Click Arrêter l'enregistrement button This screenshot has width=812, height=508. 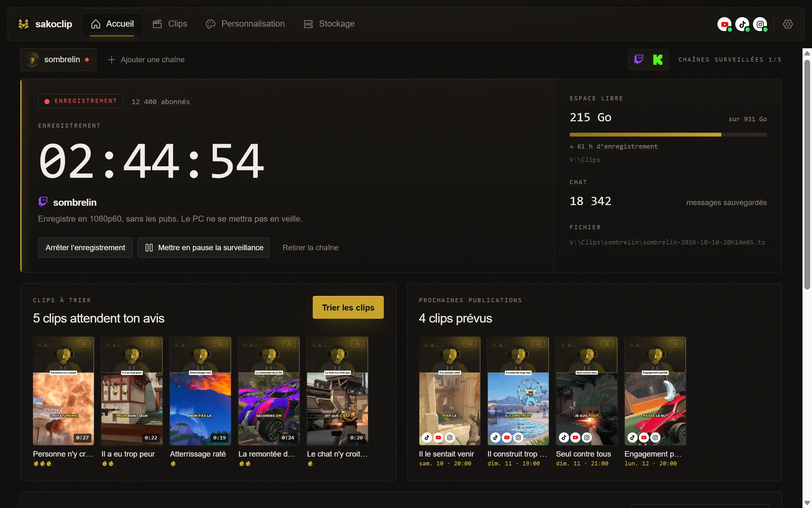tap(85, 248)
